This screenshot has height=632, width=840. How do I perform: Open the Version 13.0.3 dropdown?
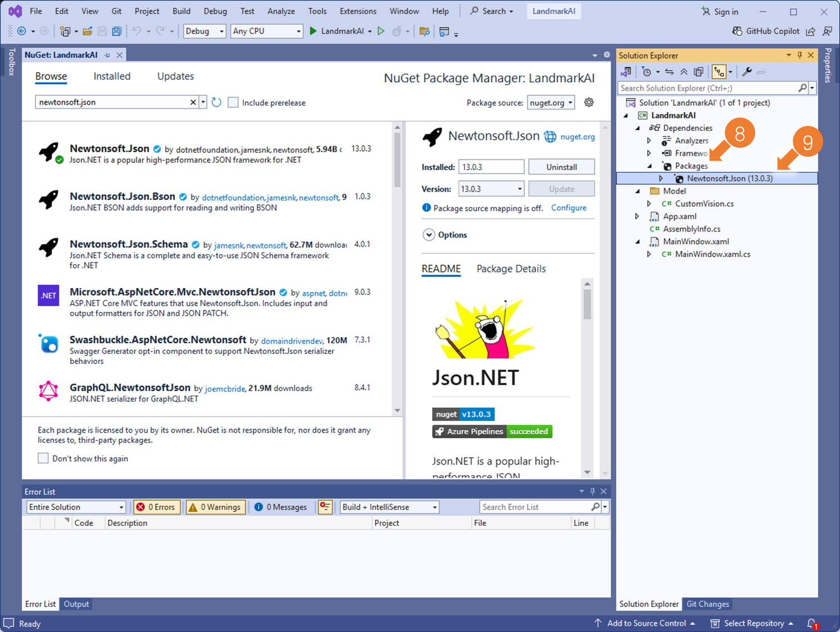(491, 189)
